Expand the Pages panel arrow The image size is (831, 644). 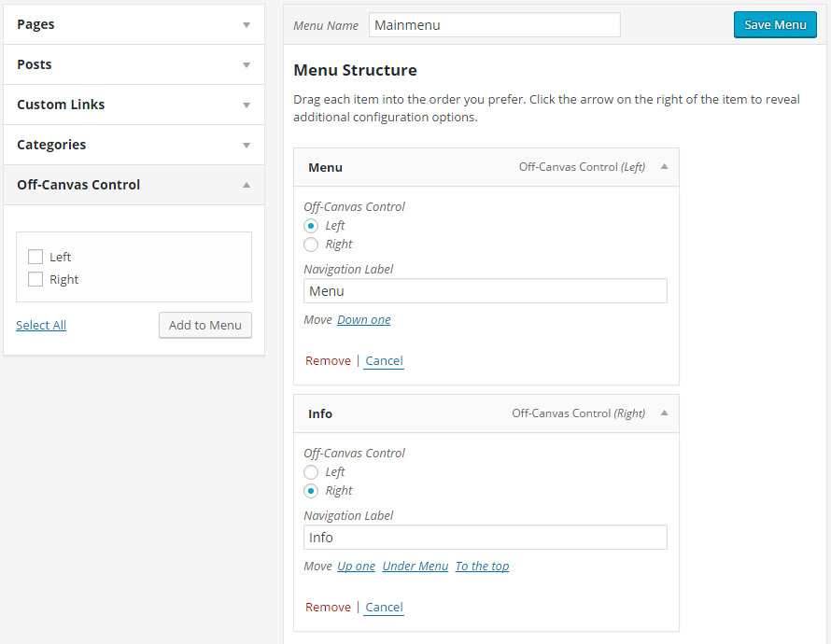246,25
